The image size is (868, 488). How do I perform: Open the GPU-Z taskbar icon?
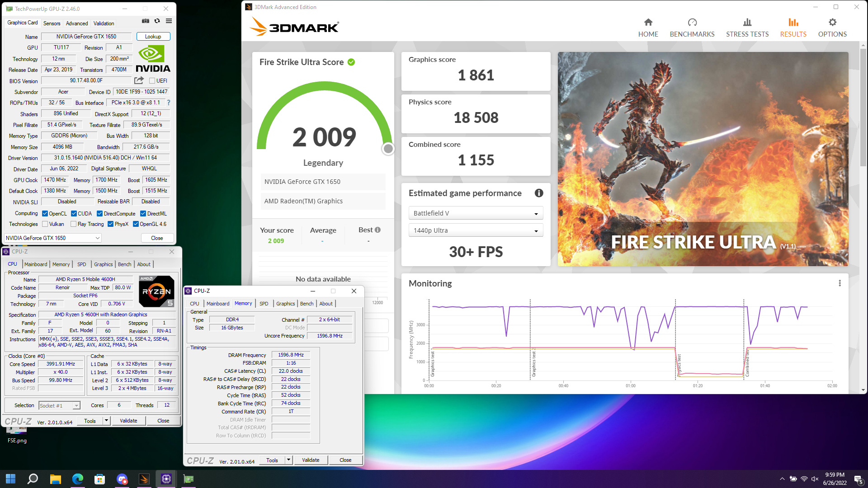coord(189,479)
